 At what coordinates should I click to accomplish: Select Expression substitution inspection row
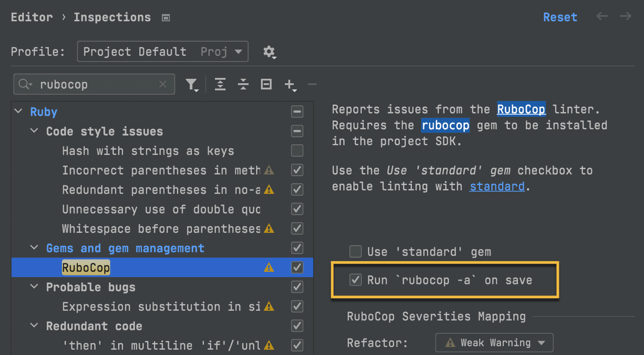pyautogui.click(x=162, y=306)
